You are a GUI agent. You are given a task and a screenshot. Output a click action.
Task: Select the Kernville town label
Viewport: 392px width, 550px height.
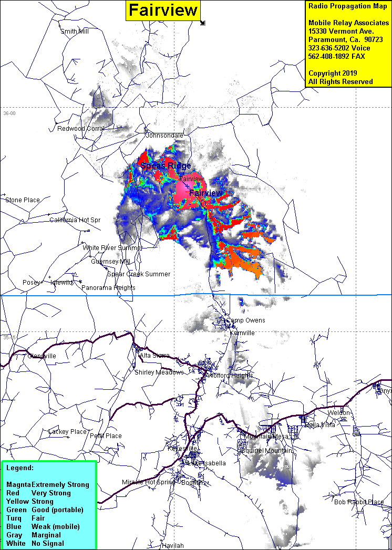click(x=242, y=333)
